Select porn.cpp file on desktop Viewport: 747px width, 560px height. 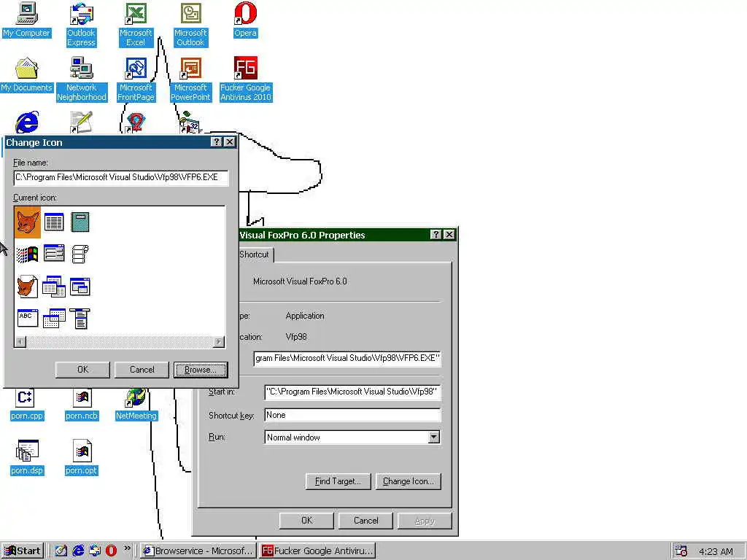(x=27, y=405)
